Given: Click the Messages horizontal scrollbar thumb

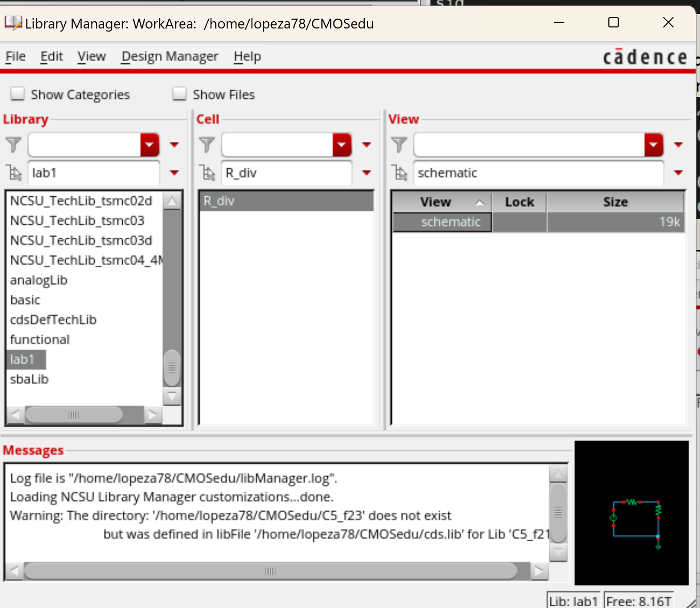Looking at the screenshot, I should [x=270, y=571].
